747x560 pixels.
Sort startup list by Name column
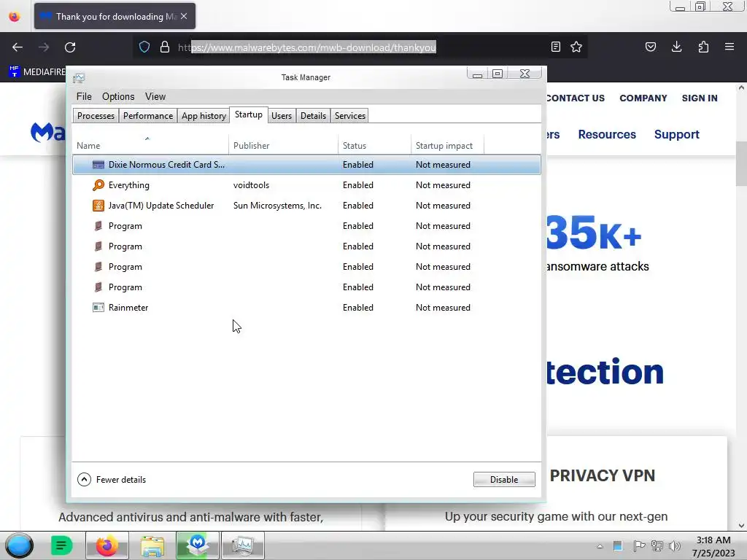pyautogui.click(x=150, y=145)
